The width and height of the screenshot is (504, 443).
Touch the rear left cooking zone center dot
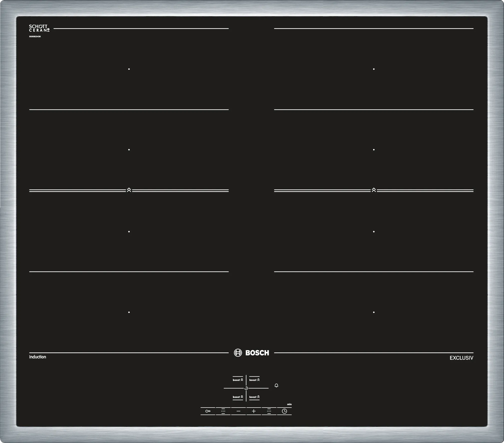(x=129, y=69)
